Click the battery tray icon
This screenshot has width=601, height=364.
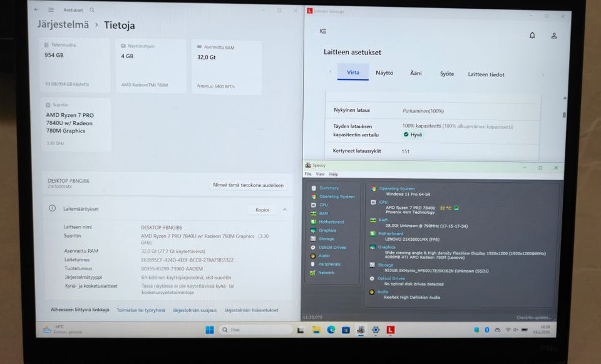(525, 330)
